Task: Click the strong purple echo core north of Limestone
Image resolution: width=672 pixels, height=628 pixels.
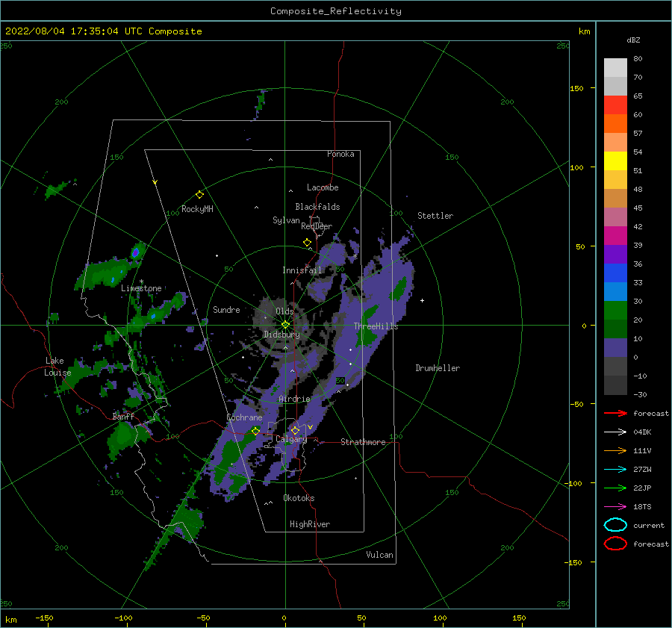Action: pyautogui.click(x=135, y=252)
